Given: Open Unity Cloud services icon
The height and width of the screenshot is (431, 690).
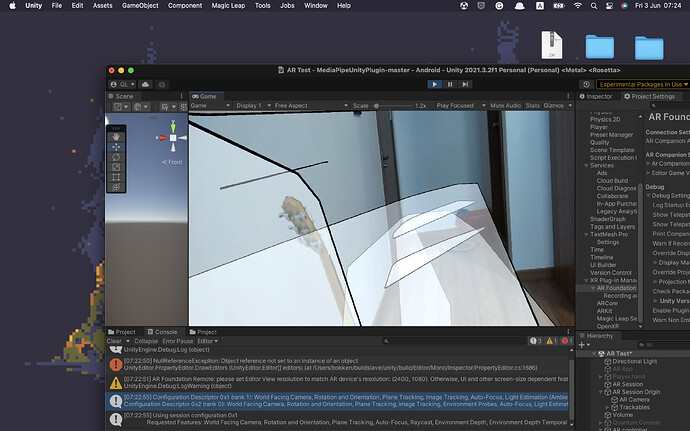Looking at the screenshot, I should coord(145,85).
